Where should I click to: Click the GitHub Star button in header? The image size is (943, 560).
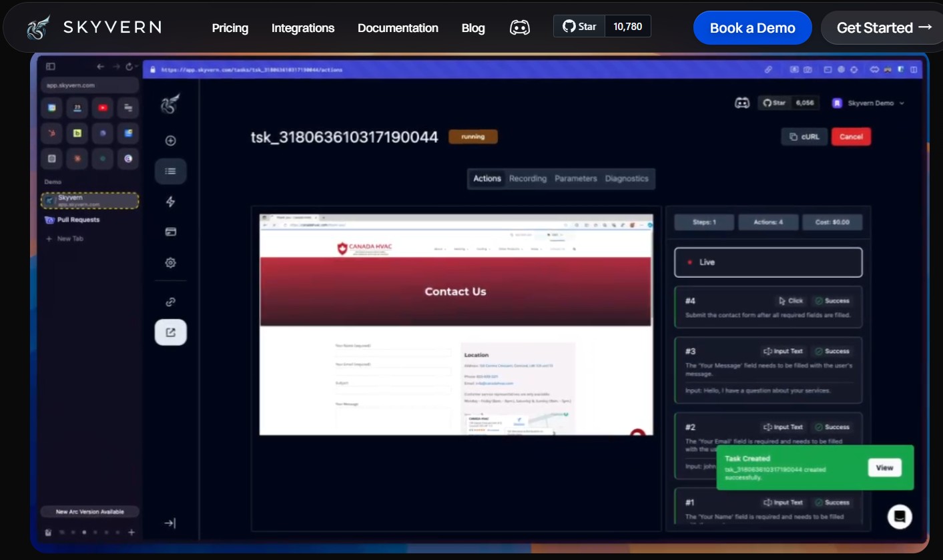pyautogui.click(x=579, y=26)
